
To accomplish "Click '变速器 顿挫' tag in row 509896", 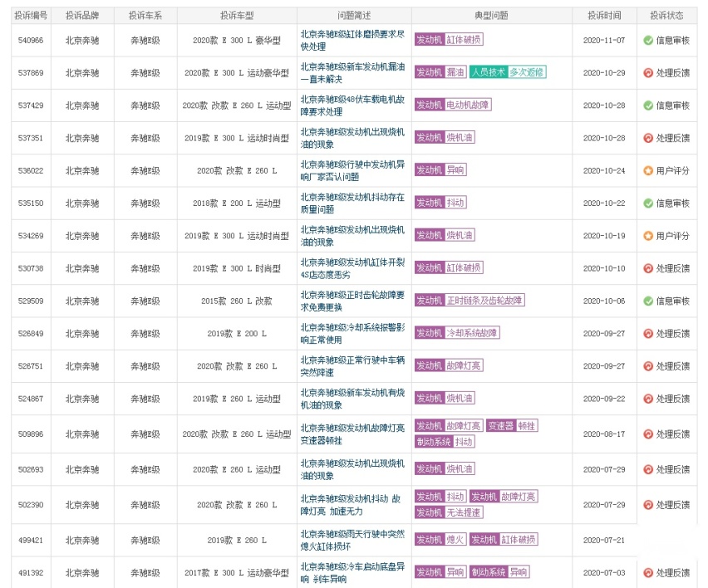I will 512,425.
